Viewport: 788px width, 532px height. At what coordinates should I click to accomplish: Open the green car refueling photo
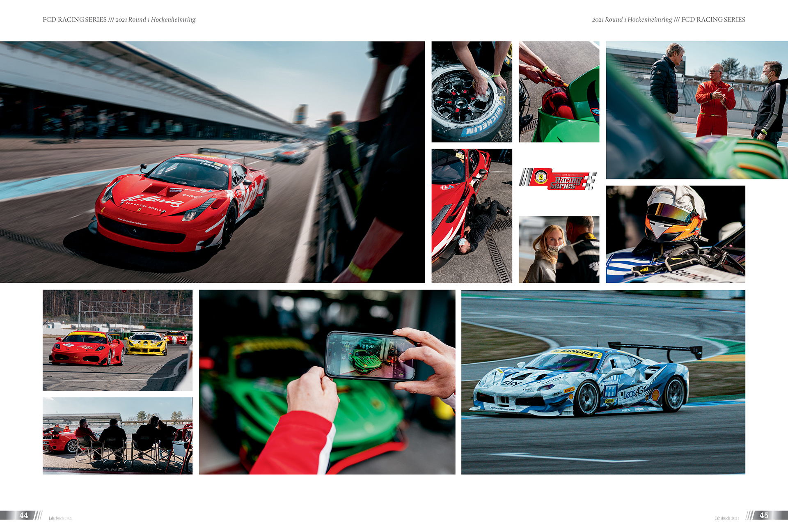coord(559,92)
